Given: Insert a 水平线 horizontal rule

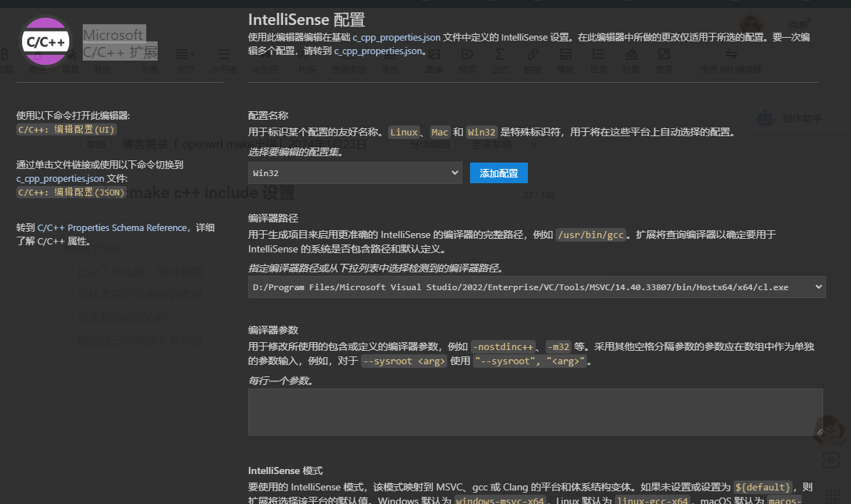Looking at the screenshot, I should point(223,58).
